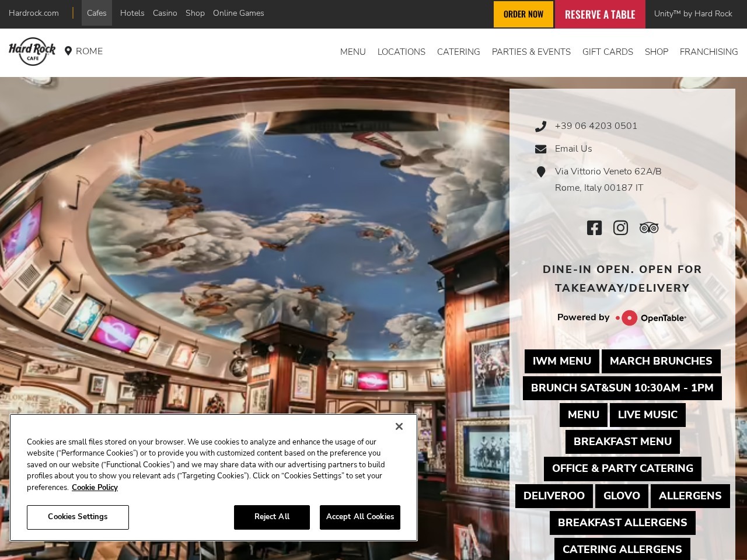Click Accept All Cookies
This screenshot has width=747, height=560.
pos(359,517)
